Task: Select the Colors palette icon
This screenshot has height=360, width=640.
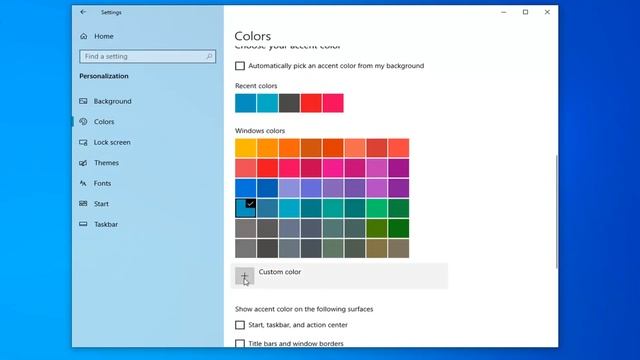Action: click(x=83, y=122)
